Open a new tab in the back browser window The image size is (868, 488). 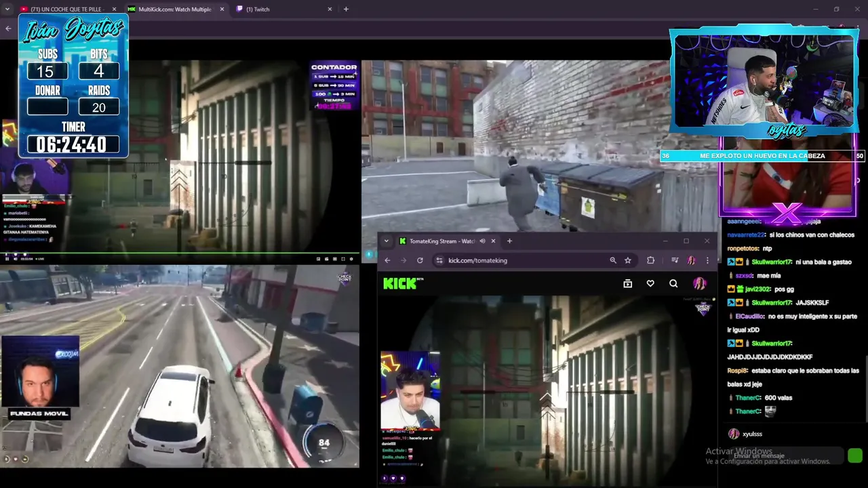pyautogui.click(x=346, y=9)
